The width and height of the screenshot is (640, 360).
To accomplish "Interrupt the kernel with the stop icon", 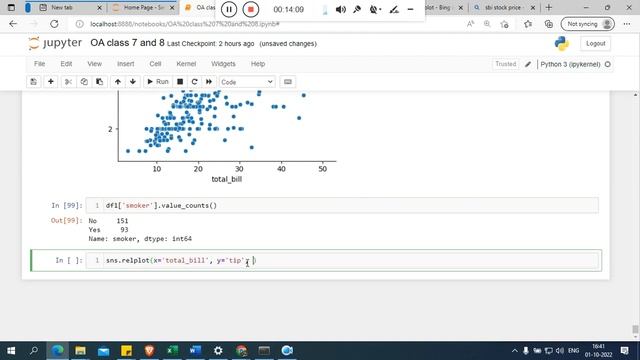I will (180, 82).
